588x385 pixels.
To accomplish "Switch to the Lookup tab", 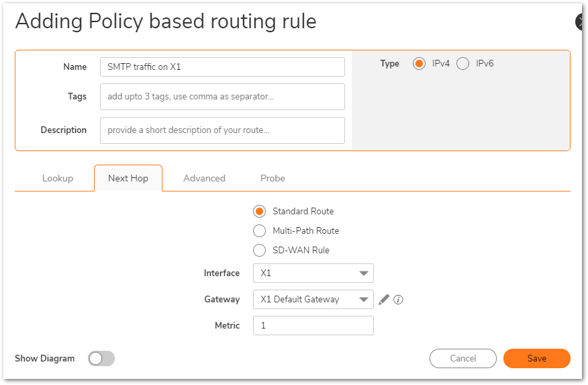I will click(57, 178).
